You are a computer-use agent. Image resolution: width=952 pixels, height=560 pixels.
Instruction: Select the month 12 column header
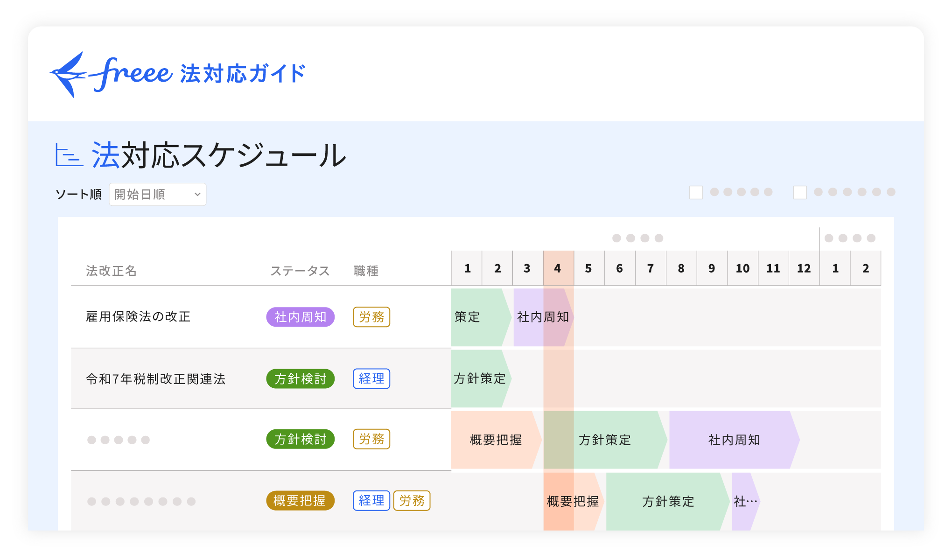[x=804, y=268]
